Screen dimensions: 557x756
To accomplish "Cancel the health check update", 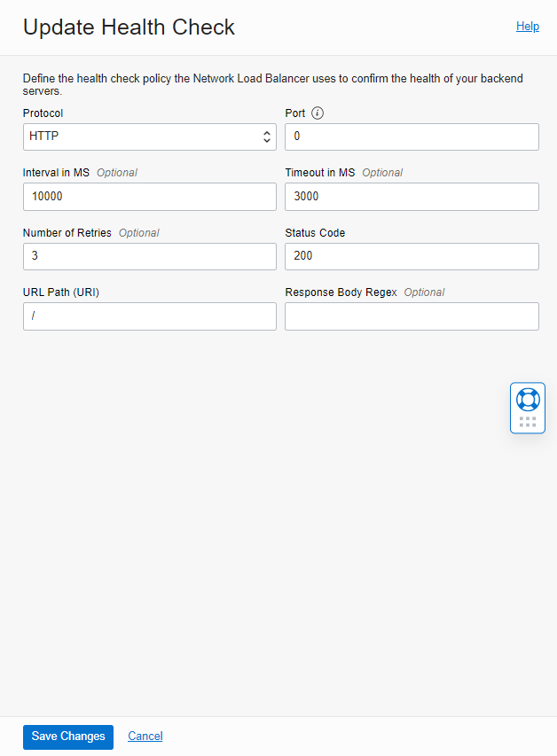I will pos(145,737).
